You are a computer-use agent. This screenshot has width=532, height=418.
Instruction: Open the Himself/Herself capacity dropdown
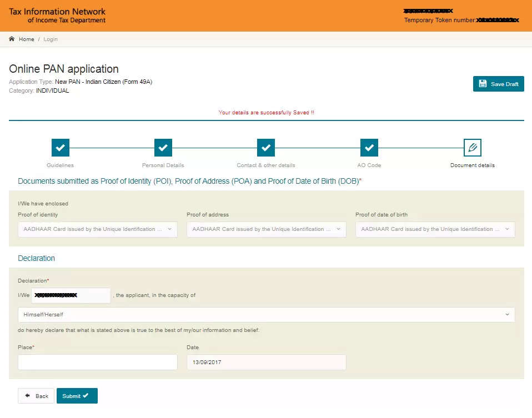coord(266,314)
